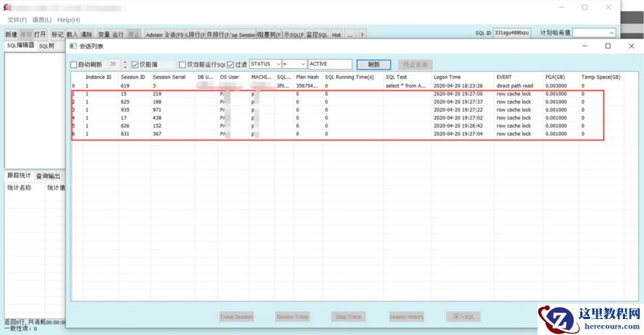Click the 清除 toolbar button
This screenshot has width=644, height=335.
tap(86, 35)
